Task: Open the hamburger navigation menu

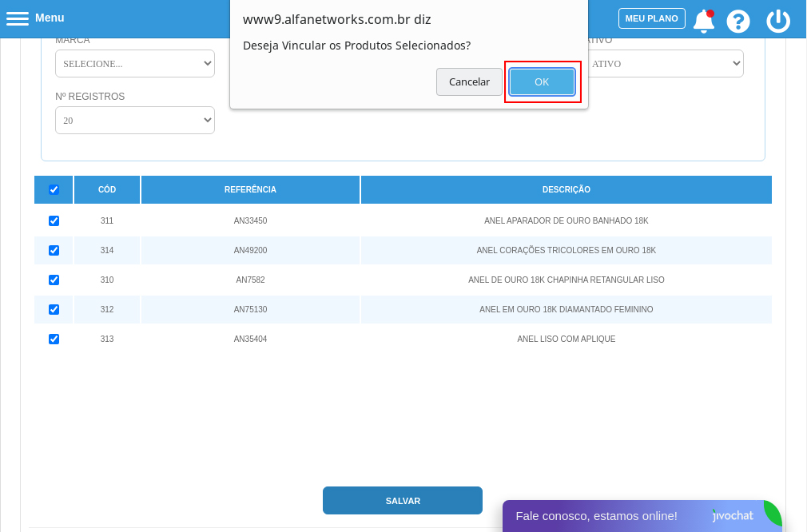Action: click(17, 18)
